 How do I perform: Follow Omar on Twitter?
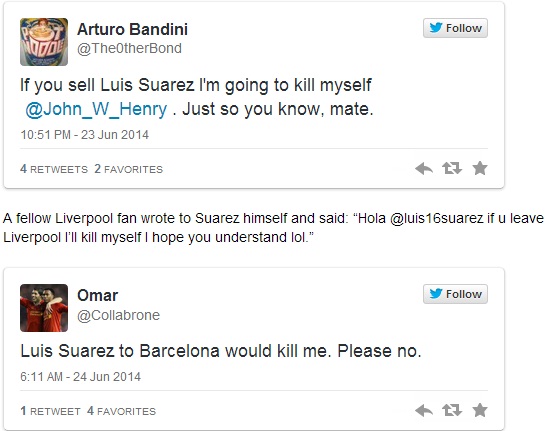(455, 294)
